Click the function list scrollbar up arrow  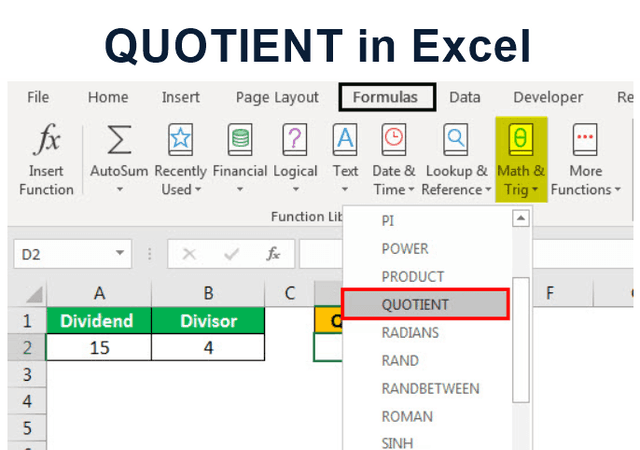tap(520, 219)
